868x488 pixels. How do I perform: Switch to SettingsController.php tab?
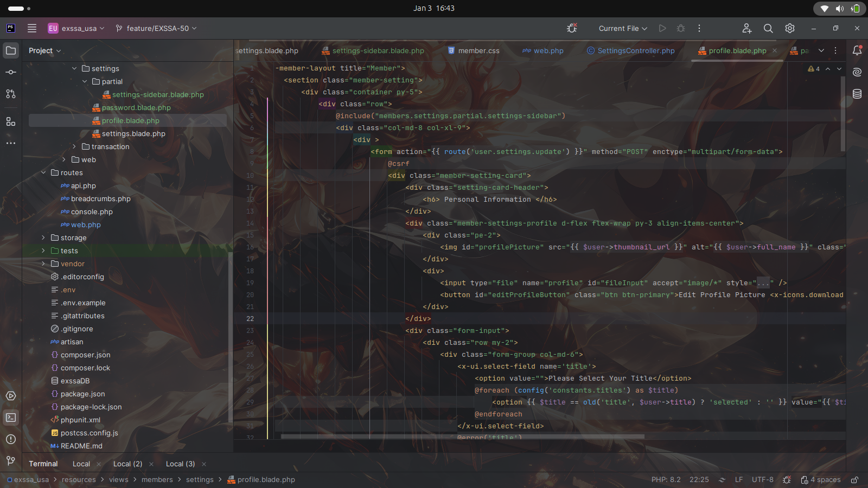click(x=631, y=50)
